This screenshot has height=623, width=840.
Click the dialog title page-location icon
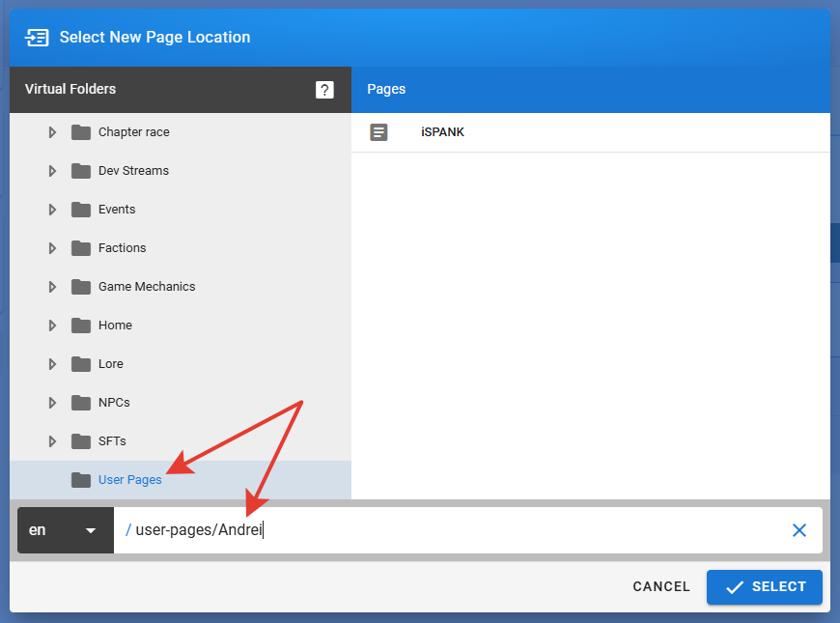37,38
